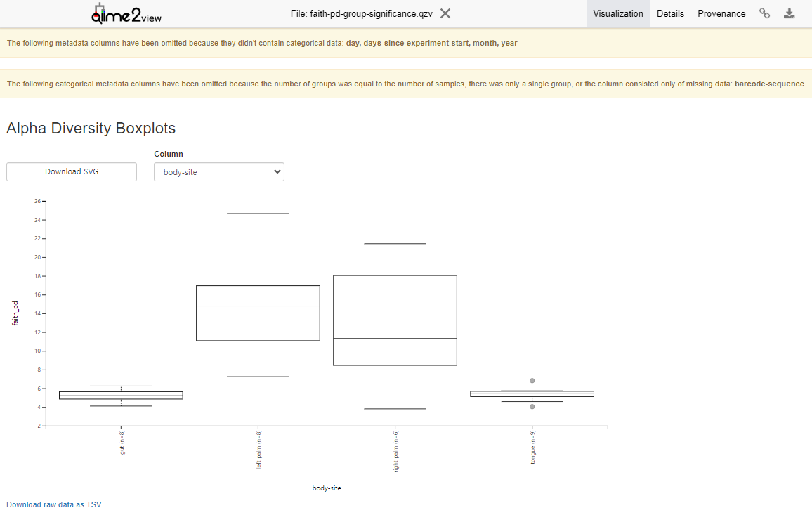Click the lower outlier dot below tongue
The height and width of the screenshot is (508, 812).
point(532,407)
